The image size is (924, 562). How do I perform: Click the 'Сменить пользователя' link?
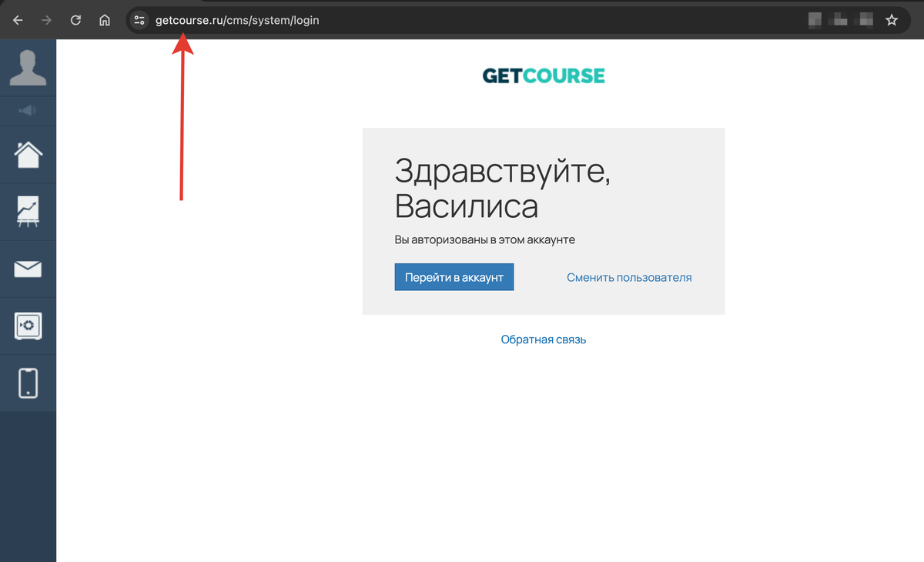(629, 277)
